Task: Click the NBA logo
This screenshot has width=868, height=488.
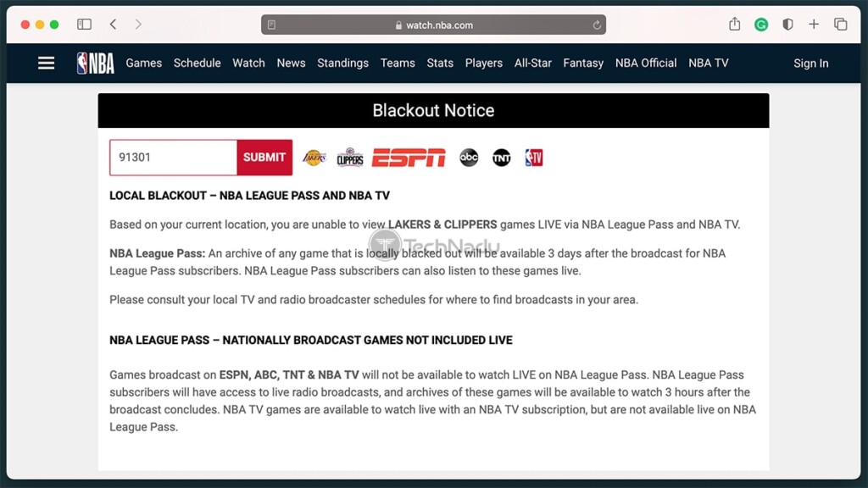Action: [x=95, y=63]
